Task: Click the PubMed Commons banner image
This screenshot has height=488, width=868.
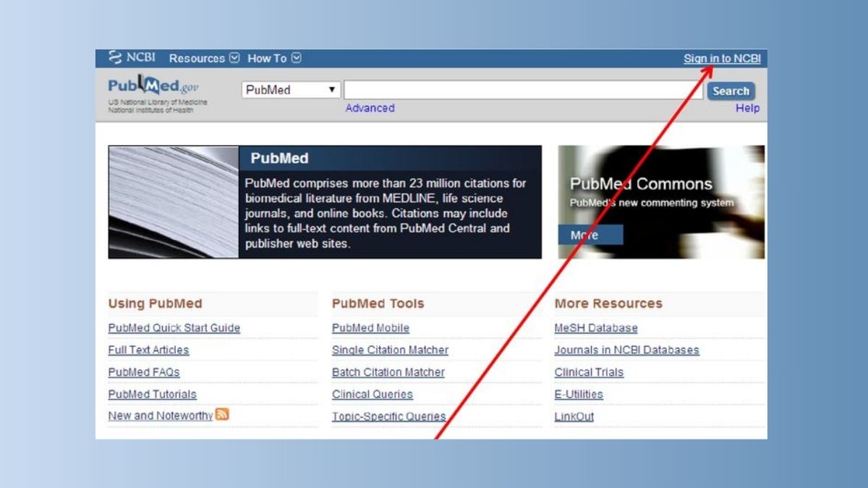Action: 661,202
